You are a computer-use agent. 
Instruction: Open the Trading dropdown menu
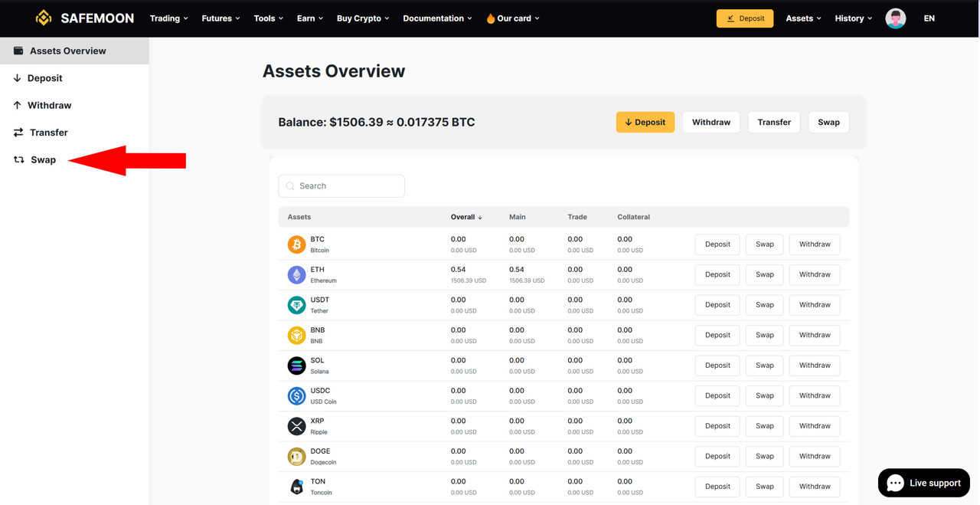168,18
